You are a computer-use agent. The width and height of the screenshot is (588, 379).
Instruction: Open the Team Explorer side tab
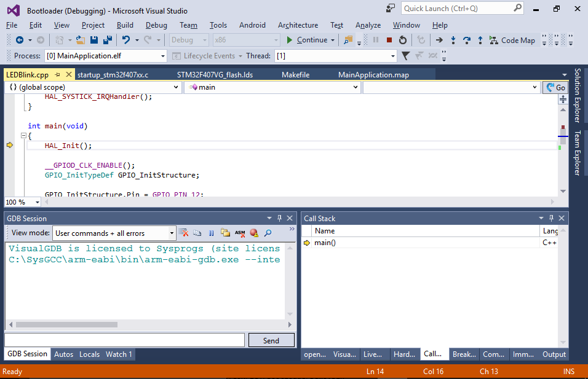(x=578, y=153)
